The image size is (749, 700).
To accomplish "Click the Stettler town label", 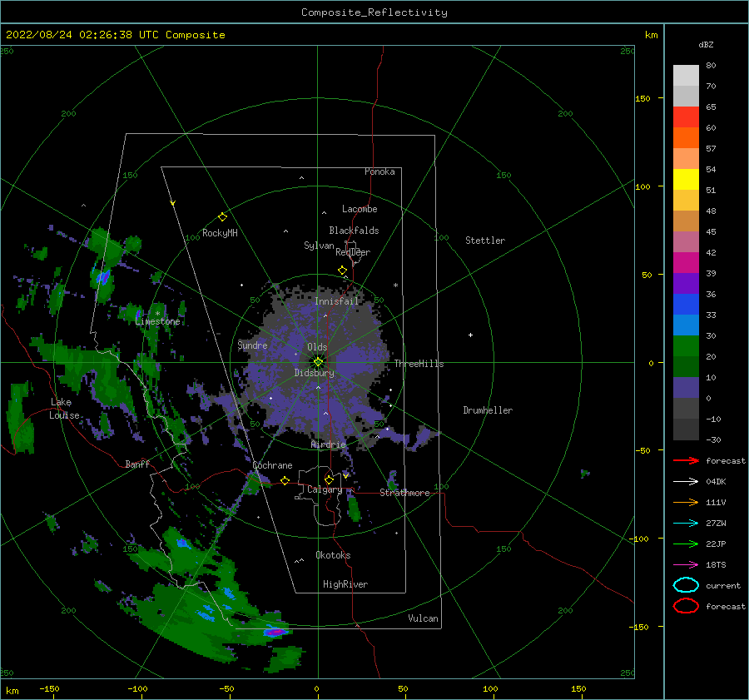I will click(x=485, y=241).
